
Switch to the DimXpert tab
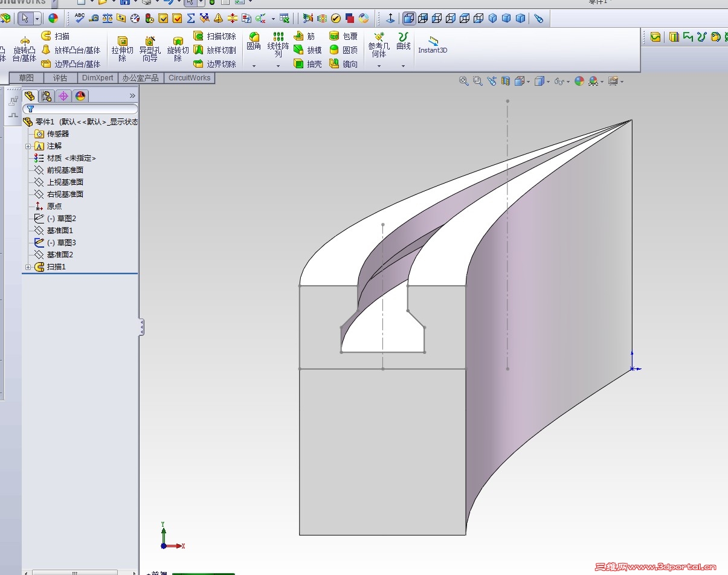98,78
